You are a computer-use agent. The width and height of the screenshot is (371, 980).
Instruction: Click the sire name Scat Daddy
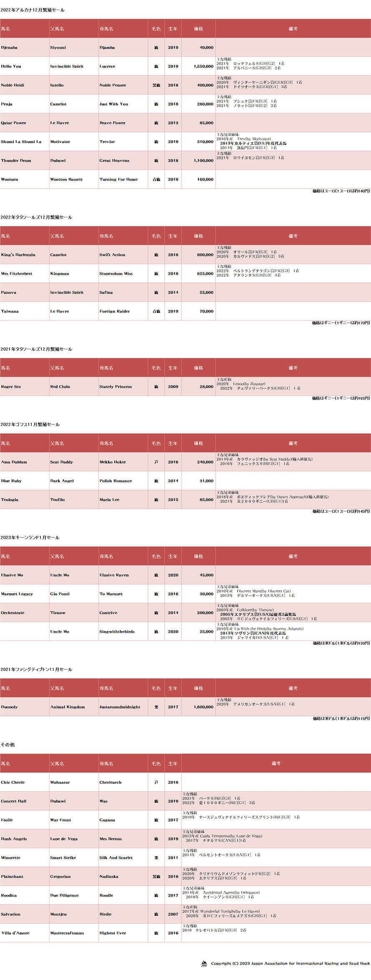point(61,462)
